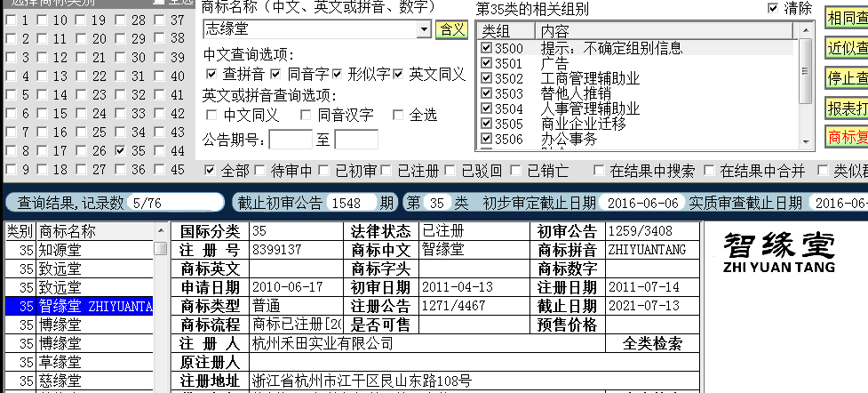
Task: Toggle 清除 checkbox
Action: [x=773, y=8]
